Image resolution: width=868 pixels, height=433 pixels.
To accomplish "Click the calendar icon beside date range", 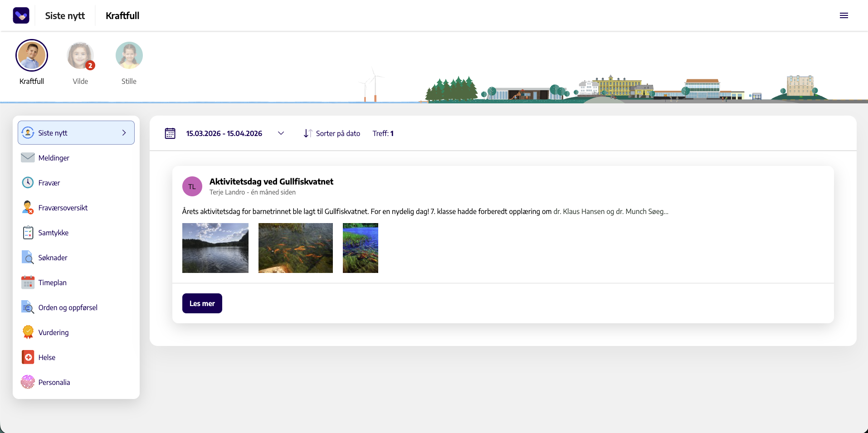I will click(170, 133).
